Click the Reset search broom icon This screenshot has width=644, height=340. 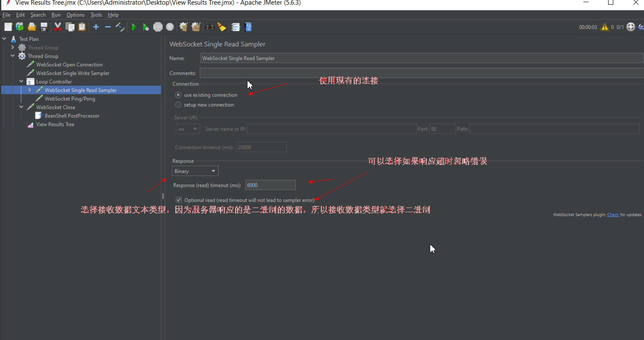click(x=222, y=27)
